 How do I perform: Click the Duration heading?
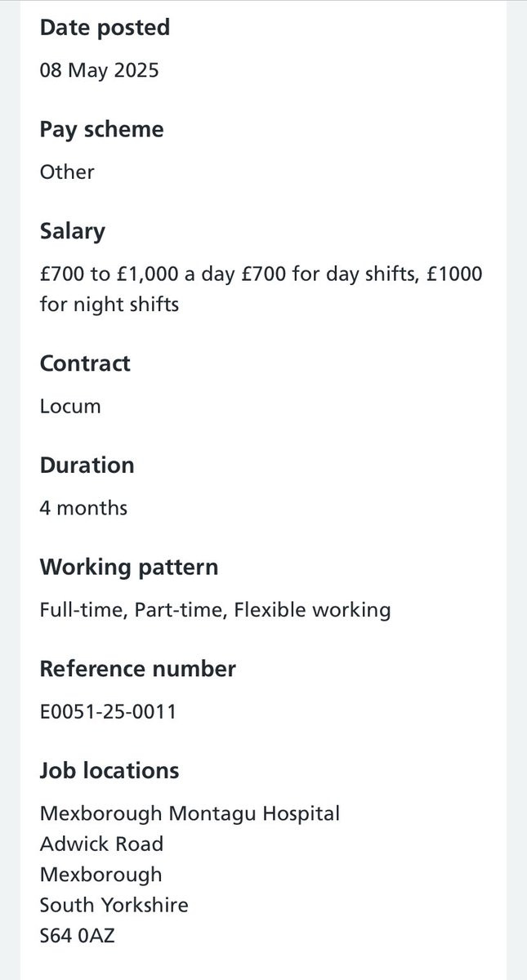click(87, 465)
